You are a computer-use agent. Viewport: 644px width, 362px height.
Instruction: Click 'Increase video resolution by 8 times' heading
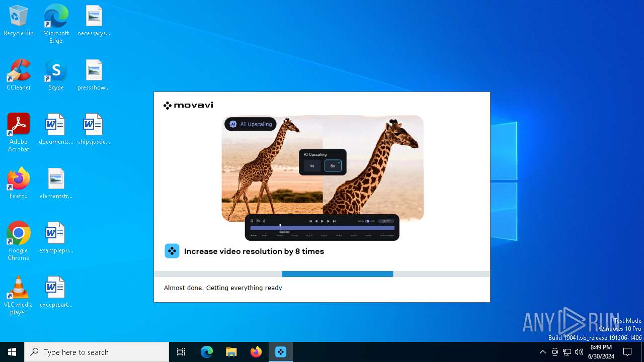coord(254,251)
